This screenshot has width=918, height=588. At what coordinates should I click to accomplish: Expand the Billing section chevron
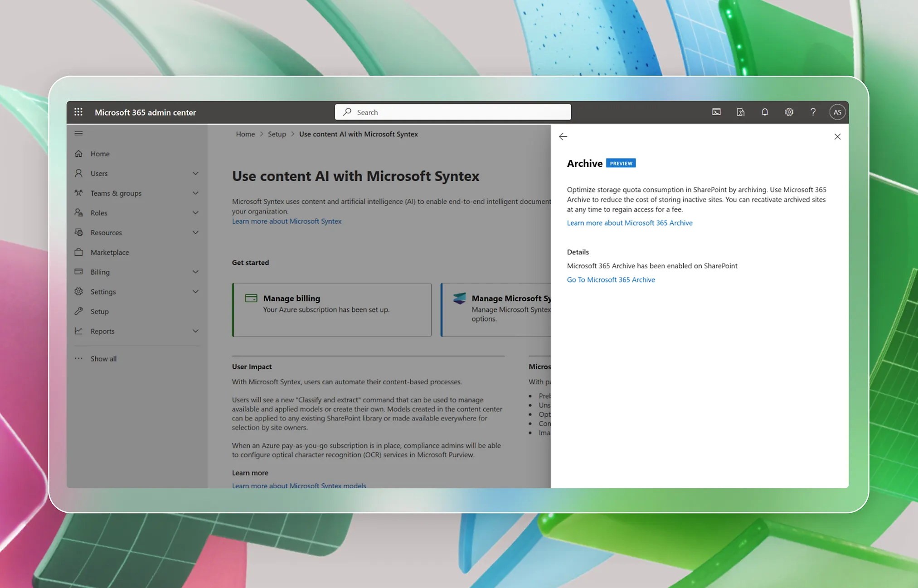coord(195,272)
